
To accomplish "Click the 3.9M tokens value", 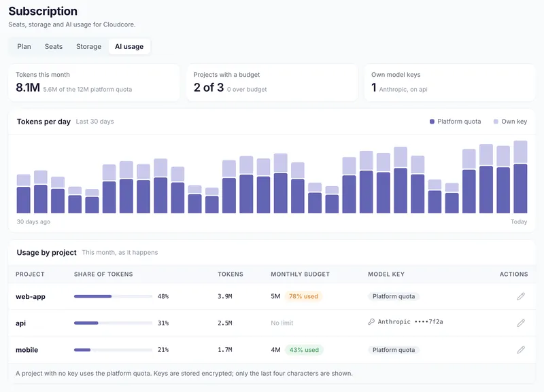I will point(225,296).
